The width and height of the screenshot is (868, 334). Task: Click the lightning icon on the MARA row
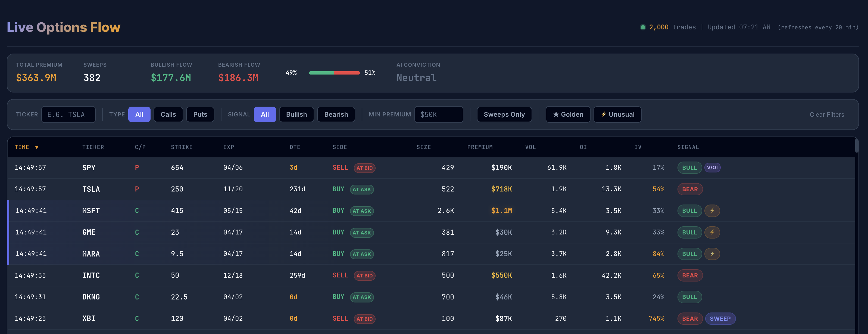click(x=713, y=254)
